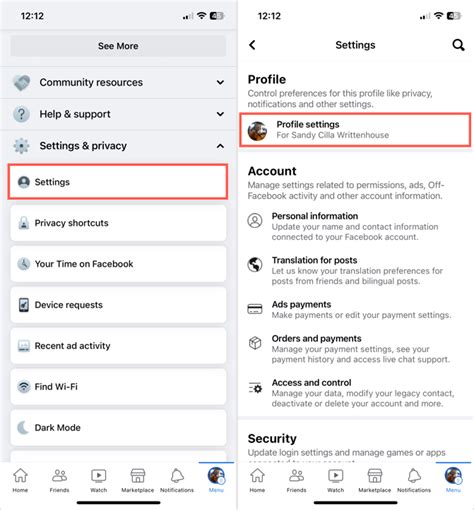Open Your Time on Facebook
This screenshot has width=474, height=510.
tap(118, 264)
